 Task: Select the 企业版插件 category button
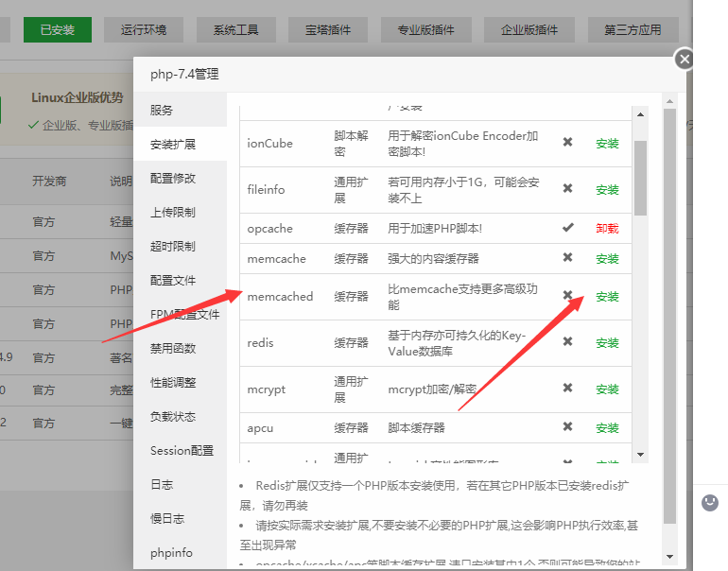click(529, 29)
